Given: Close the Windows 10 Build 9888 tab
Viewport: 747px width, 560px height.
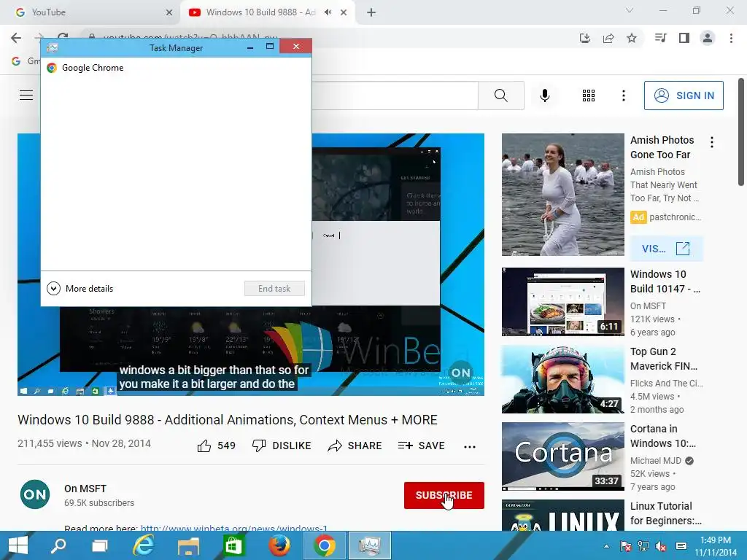Looking at the screenshot, I should pyautogui.click(x=344, y=12).
